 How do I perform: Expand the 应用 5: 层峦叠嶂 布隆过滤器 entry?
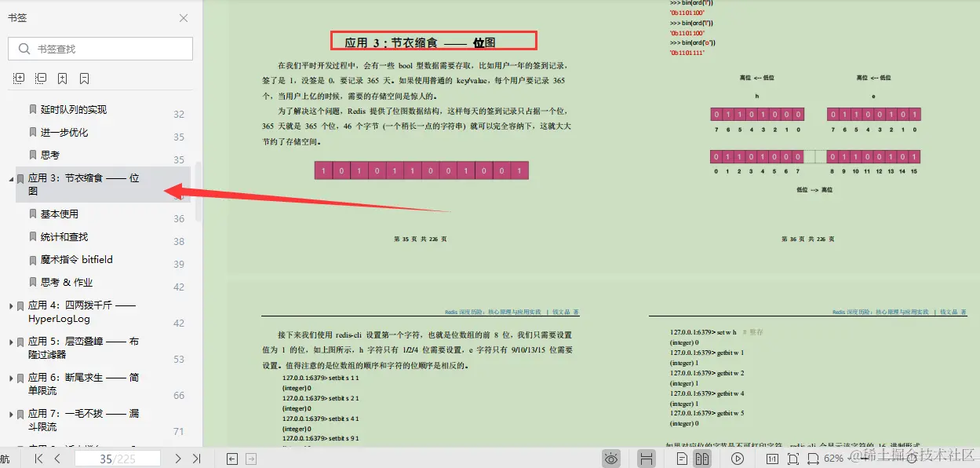(x=12, y=342)
